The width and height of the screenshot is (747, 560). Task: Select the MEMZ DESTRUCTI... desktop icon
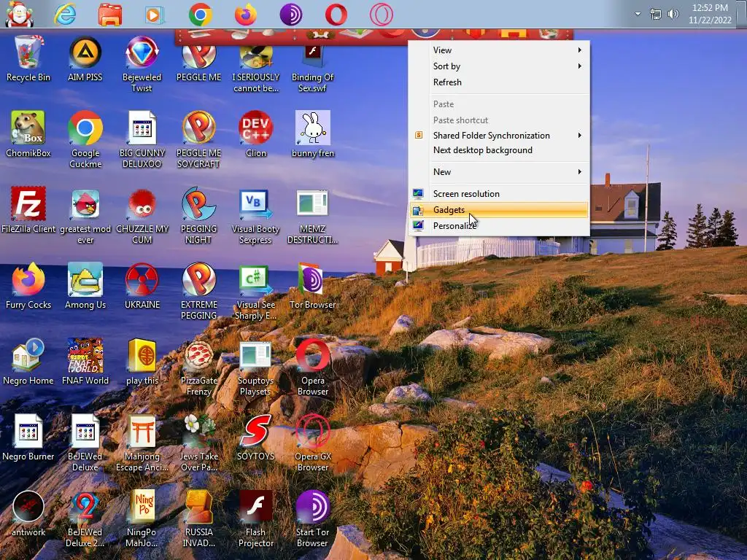[x=312, y=216]
